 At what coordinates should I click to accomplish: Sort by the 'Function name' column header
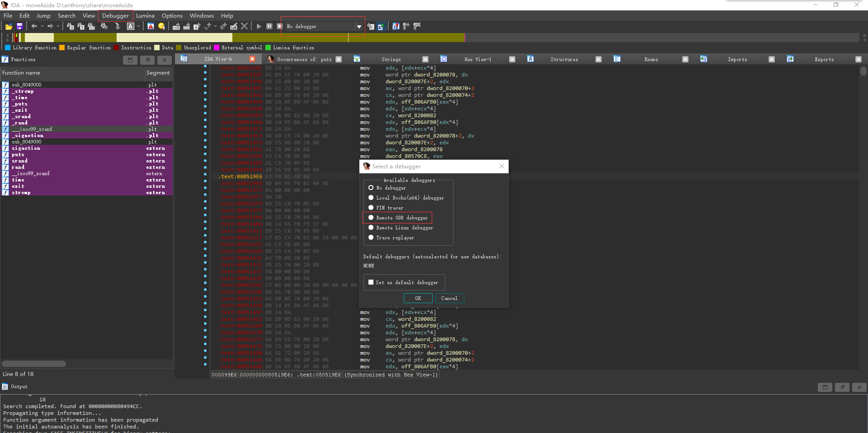(x=72, y=73)
